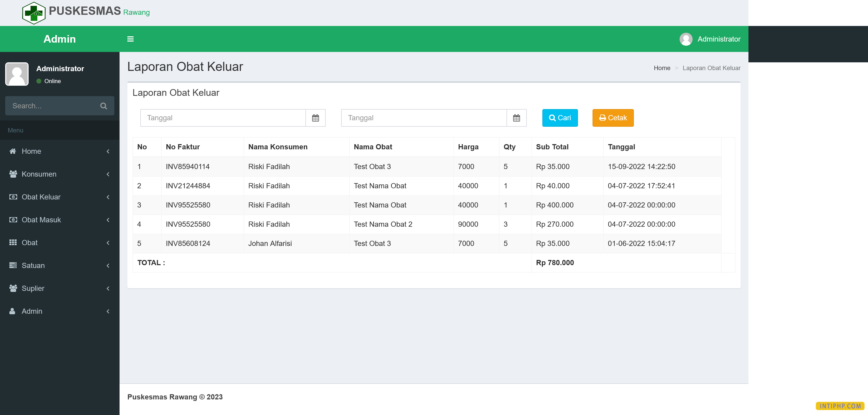Click the Satuan list icon in sidebar

coord(13,265)
